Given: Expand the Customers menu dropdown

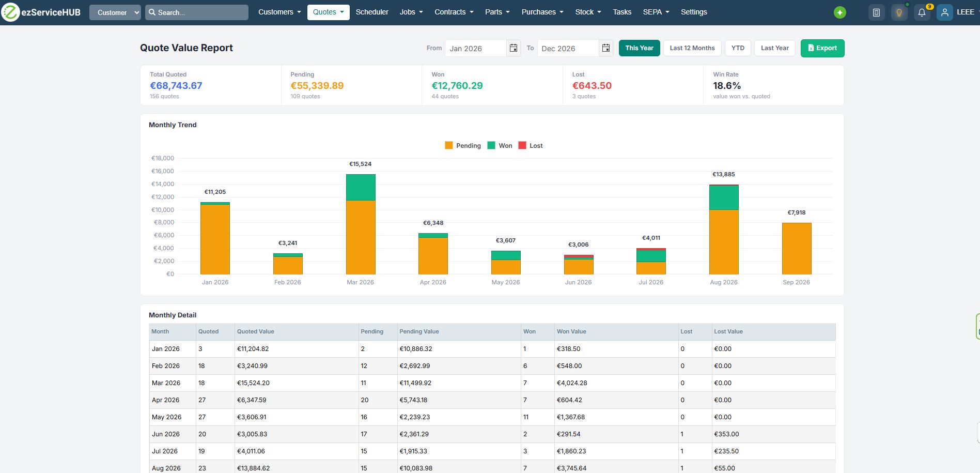Looking at the screenshot, I should click(x=279, y=12).
